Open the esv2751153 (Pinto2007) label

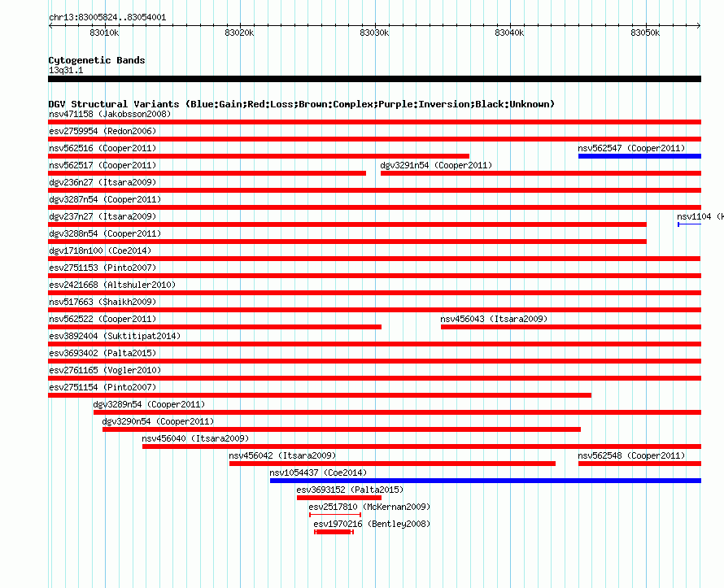pyautogui.click(x=103, y=268)
